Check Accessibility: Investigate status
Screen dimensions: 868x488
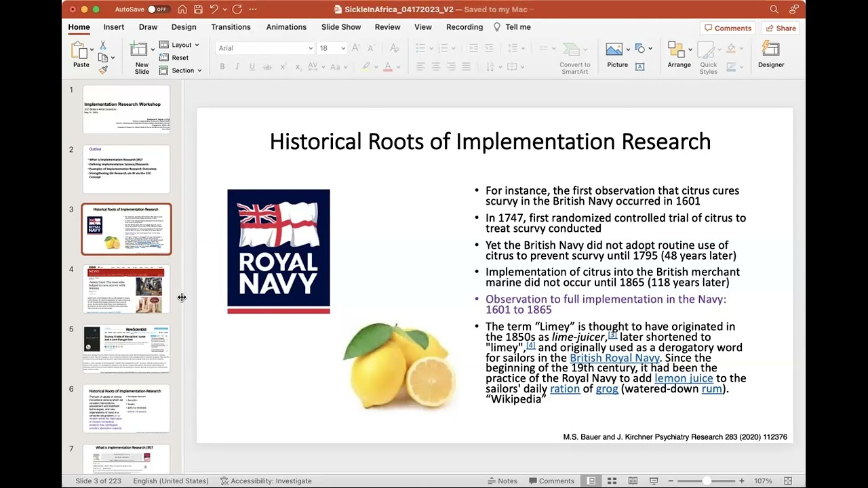(266, 481)
